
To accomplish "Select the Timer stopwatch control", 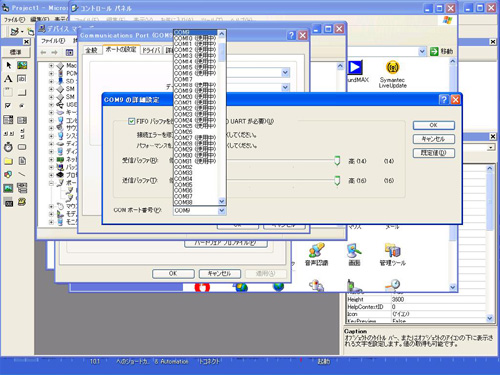I will click(x=8, y=147).
